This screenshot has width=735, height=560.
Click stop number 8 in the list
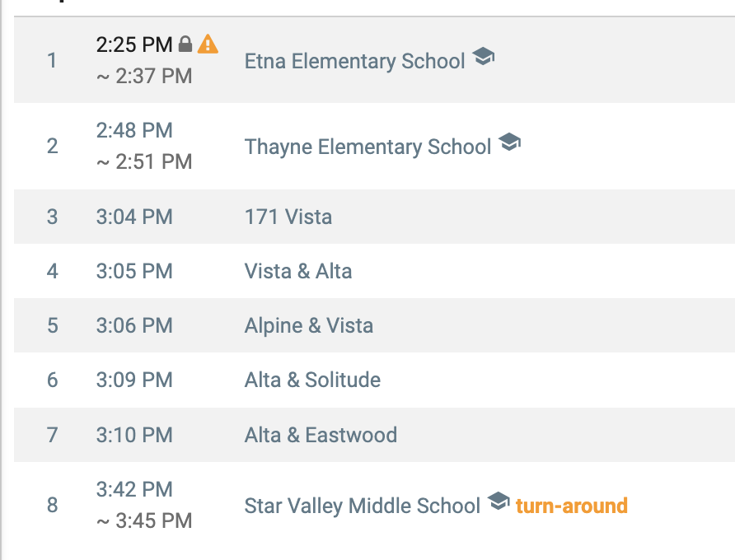(x=53, y=505)
